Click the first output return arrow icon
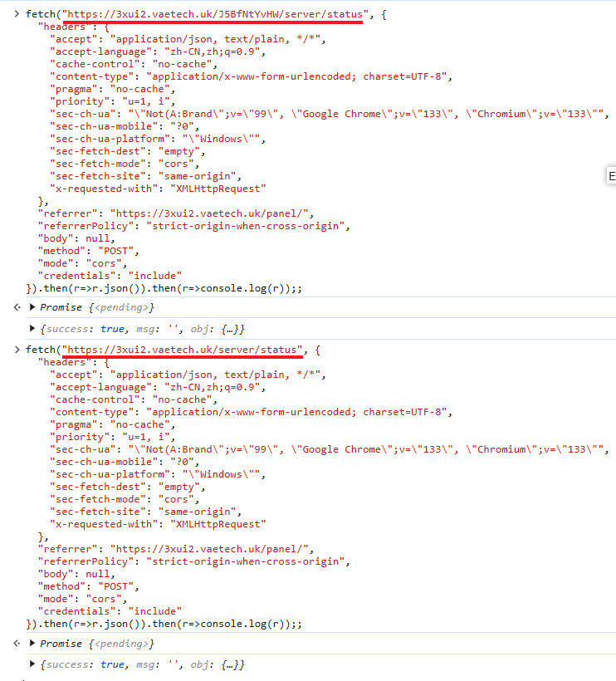The height and width of the screenshot is (681, 616). pos(17,307)
